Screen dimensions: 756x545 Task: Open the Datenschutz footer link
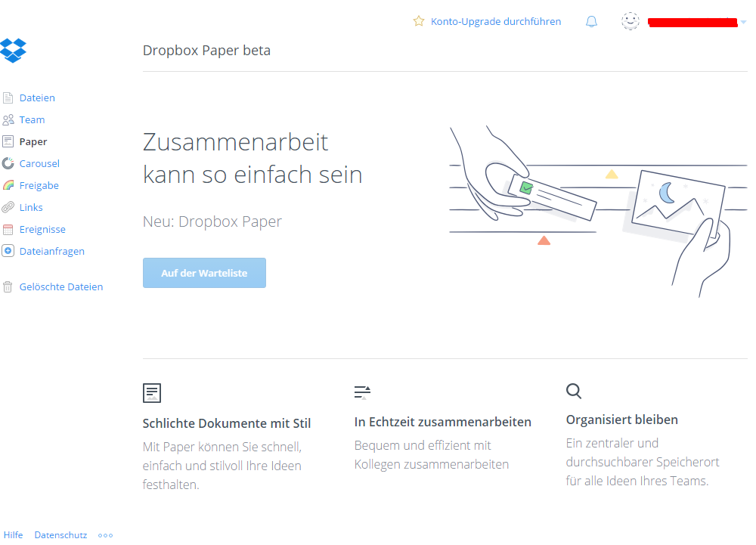60,535
